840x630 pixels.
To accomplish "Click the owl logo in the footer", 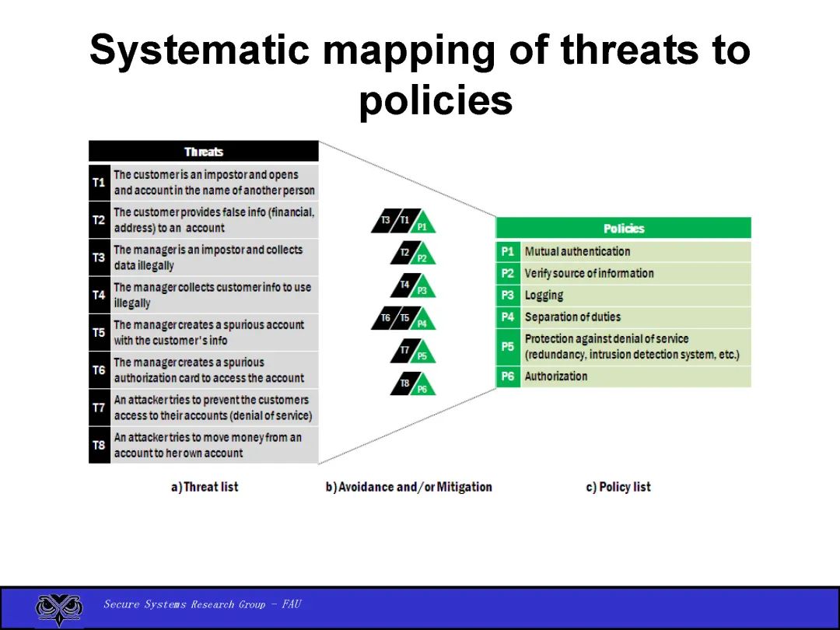I will [x=59, y=610].
